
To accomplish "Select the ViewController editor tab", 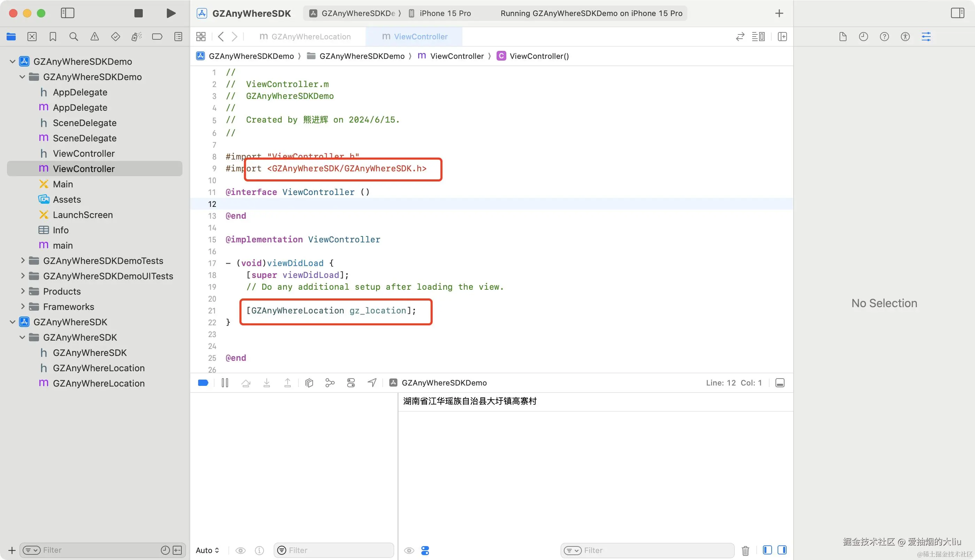I will pos(414,37).
